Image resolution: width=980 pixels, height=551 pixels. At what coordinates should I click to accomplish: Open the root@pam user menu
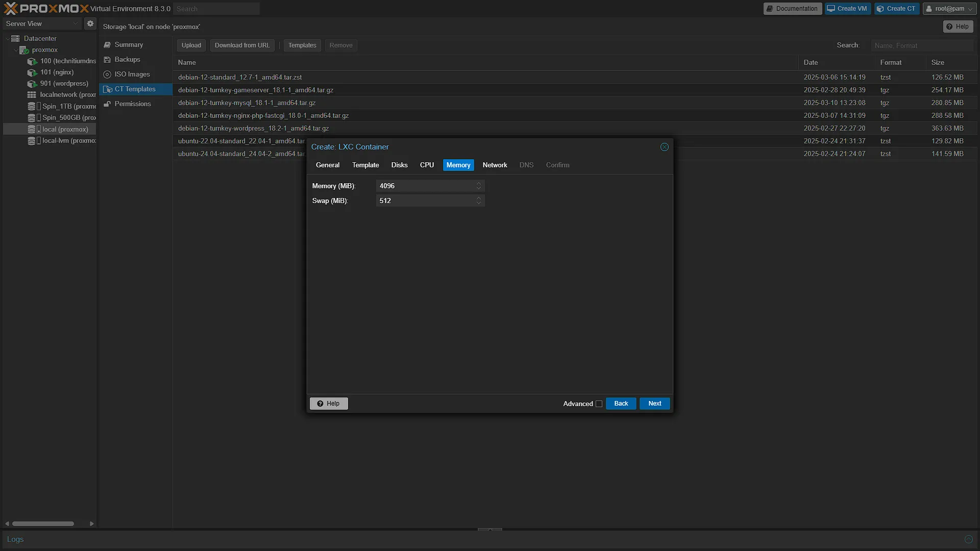949,9
